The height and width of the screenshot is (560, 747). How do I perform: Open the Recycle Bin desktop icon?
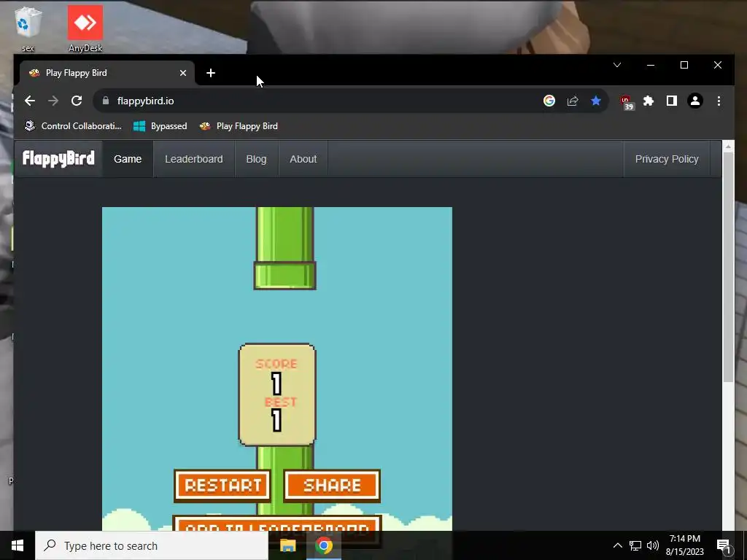(28, 28)
